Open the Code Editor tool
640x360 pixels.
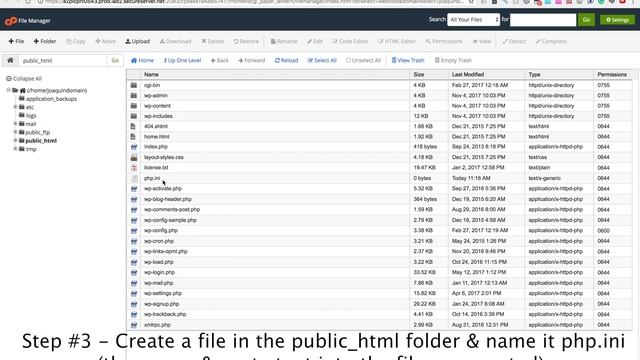pyautogui.click(x=350, y=41)
